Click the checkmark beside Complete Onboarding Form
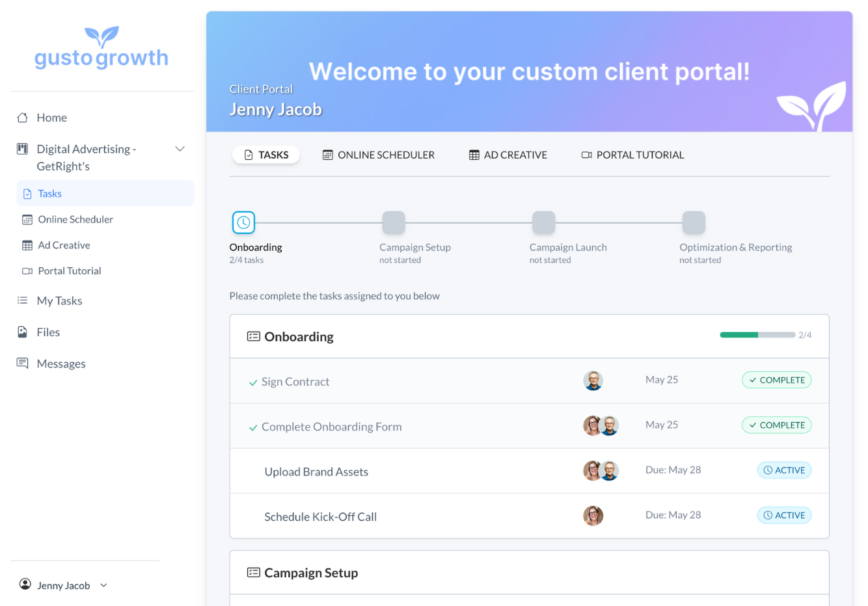The height and width of the screenshot is (606, 868). pyautogui.click(x=253, y=428)
